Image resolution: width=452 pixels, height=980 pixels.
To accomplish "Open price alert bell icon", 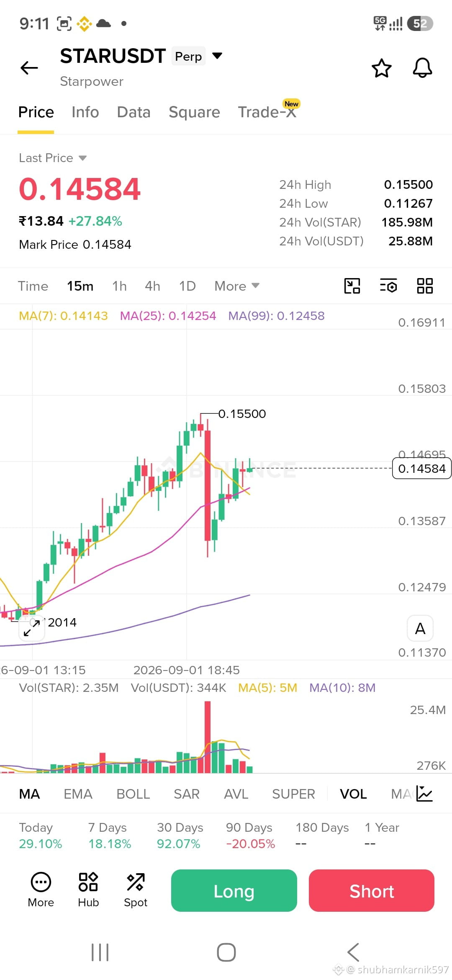I will click(x=422, y=68).
